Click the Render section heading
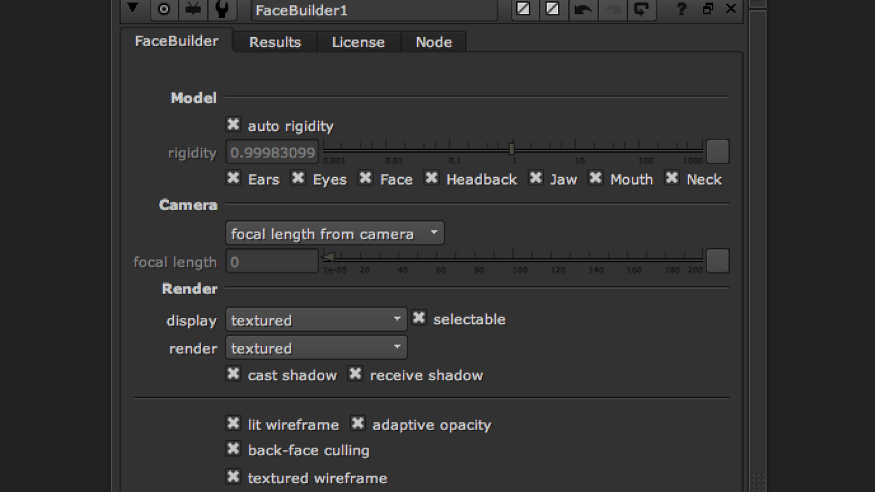 pos(190,288)
